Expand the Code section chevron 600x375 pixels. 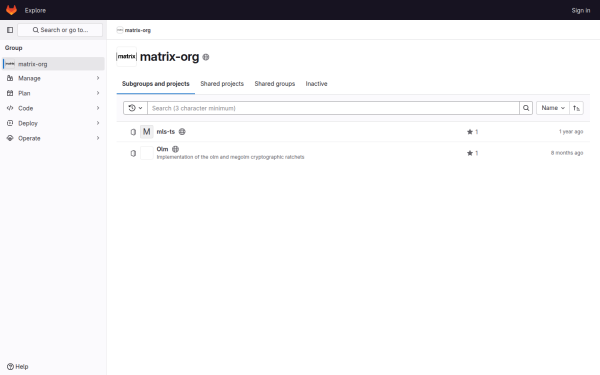click(98, 108)
